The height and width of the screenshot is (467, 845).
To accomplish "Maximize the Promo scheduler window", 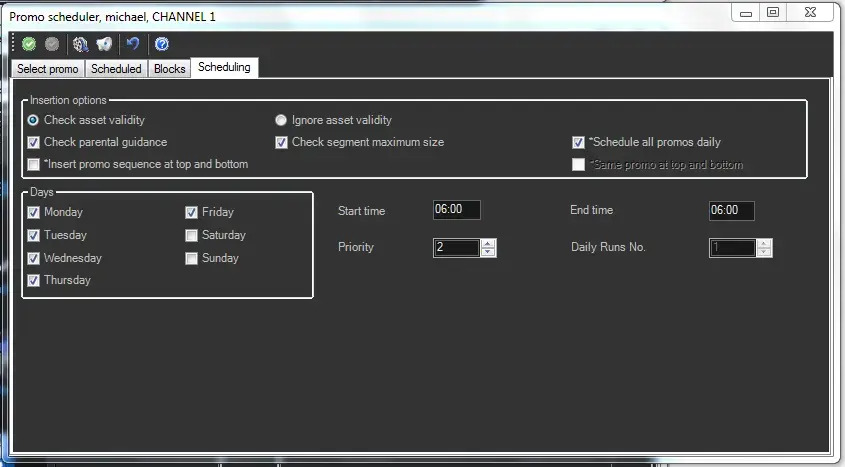I will click(x=773, y=12).
